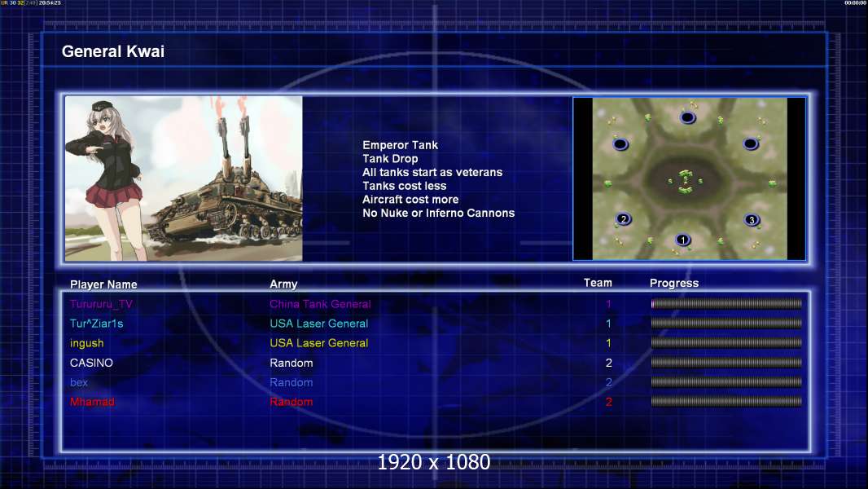Select player name Tur^Ziar1s
The width and height of the screenshot is (868, 489).
[x=97, y=324]
